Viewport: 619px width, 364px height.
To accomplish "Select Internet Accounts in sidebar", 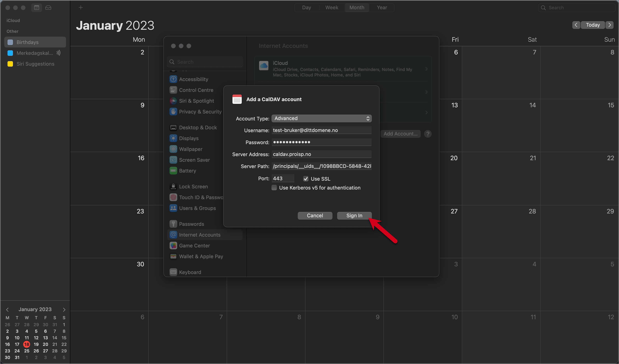I will tap(205, 235).
